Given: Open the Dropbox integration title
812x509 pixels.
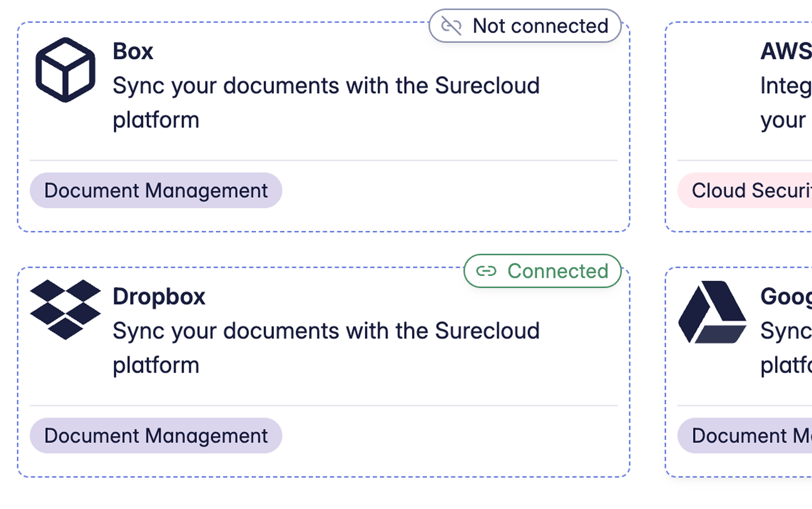Looking at the screenshot, I should [x=159, y=297].
